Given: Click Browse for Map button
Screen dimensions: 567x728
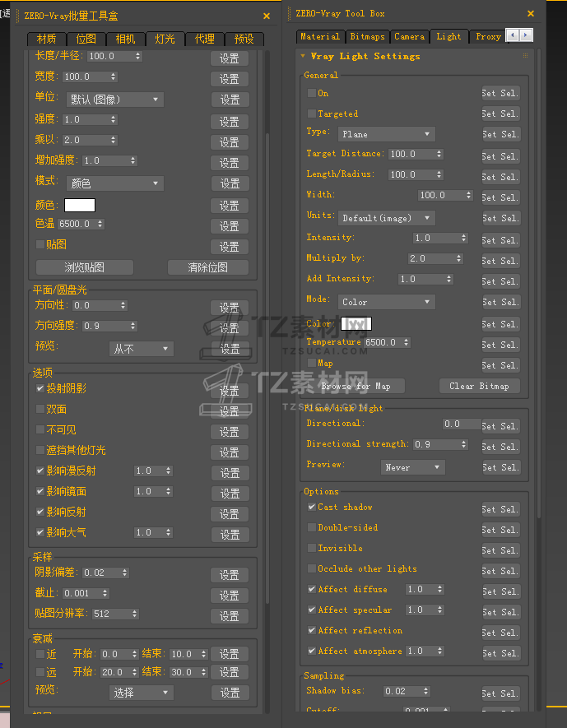Looking at the screenshot, I should coord(356,387).
